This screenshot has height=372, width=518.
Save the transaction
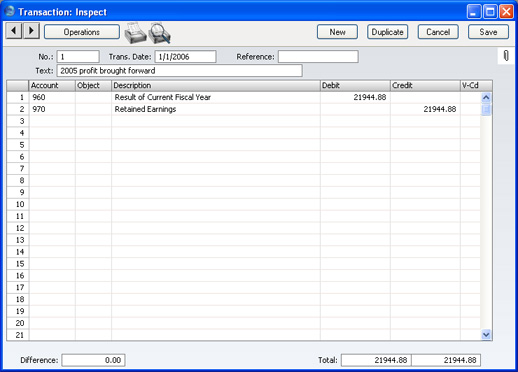tap(488, 32)
